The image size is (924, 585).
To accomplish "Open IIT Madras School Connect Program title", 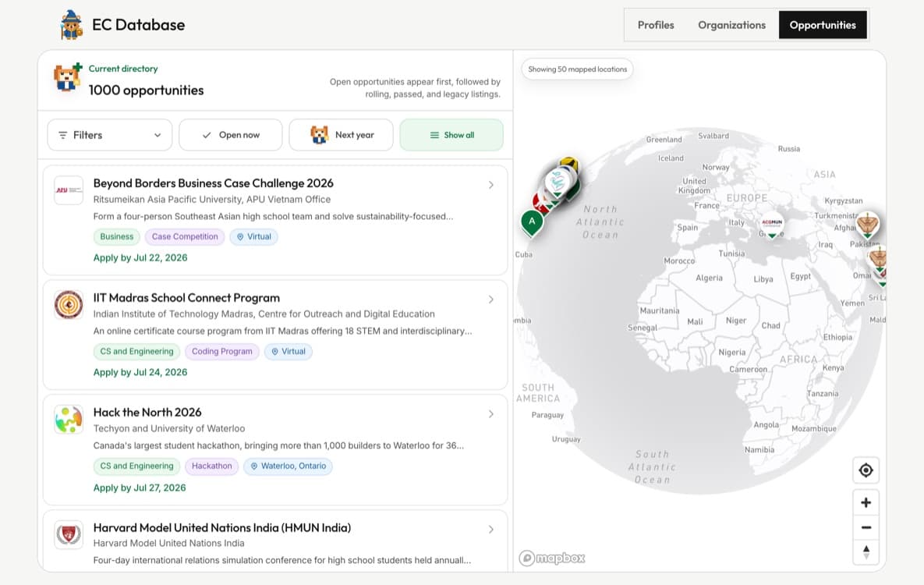I will 186,298.
